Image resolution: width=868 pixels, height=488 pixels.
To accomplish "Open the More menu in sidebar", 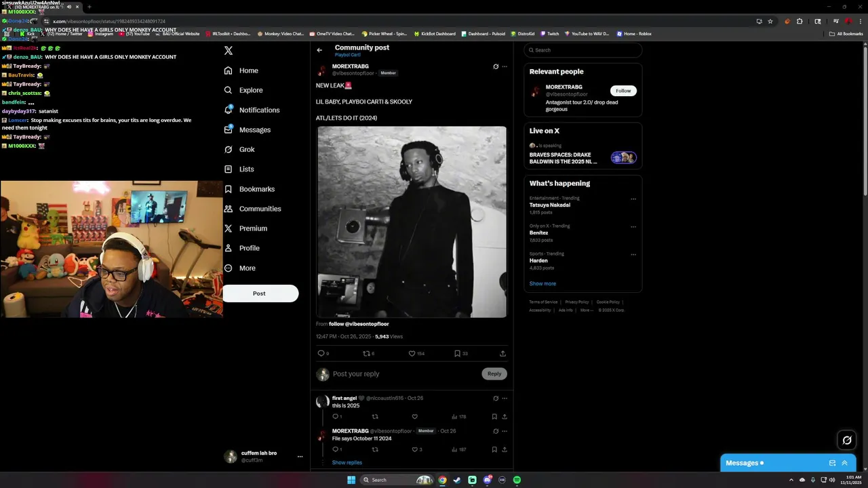I will tap(240, 268).
